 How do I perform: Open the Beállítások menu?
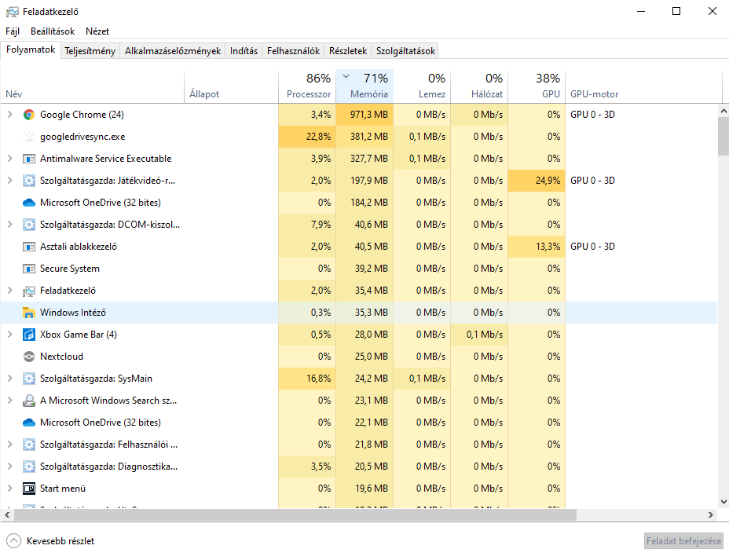pyautogui.click(x=53, y=31)
